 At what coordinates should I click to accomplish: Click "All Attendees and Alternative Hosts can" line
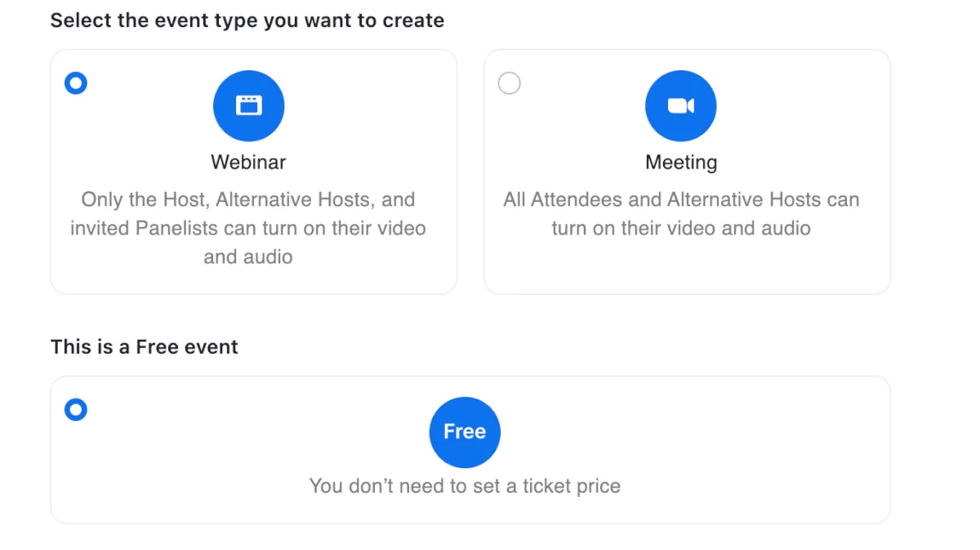point(681,199)
